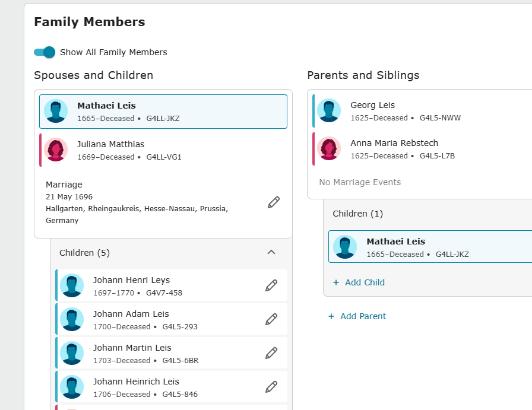The image size is (532, 410).
Task: Click marriage date 21 May 1696
Action: pyautogui.click(x=69, y=196)
